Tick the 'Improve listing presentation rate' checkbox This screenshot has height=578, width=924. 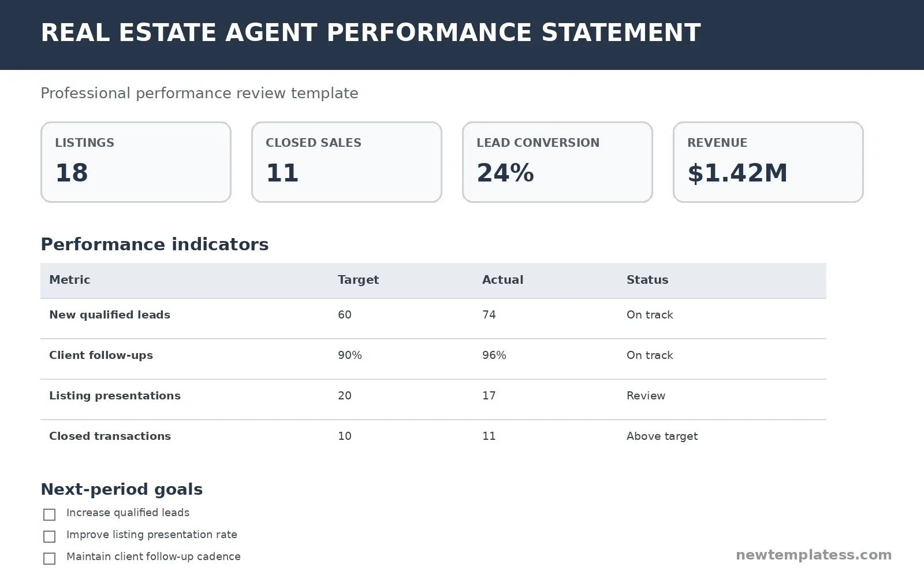pyautogui.click(x=50, y=536)
